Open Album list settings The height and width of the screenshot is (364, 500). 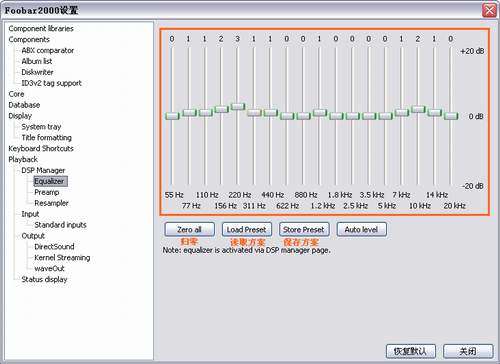tap(37, 61)
